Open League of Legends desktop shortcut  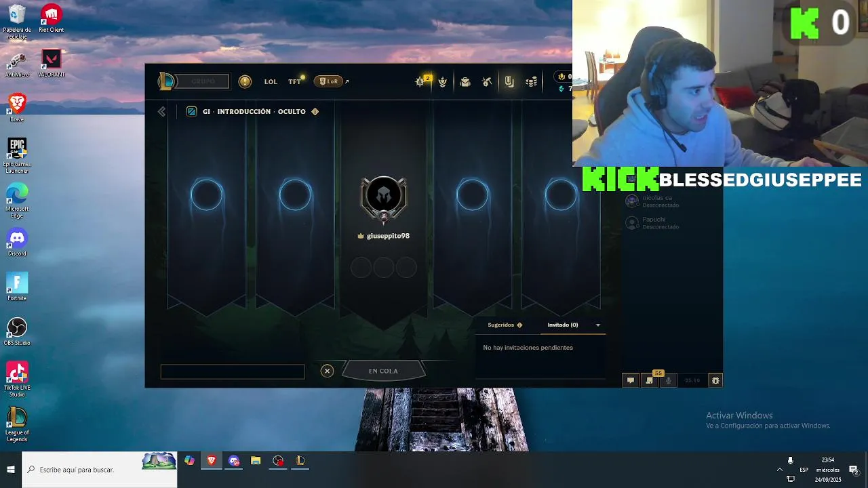17,424
